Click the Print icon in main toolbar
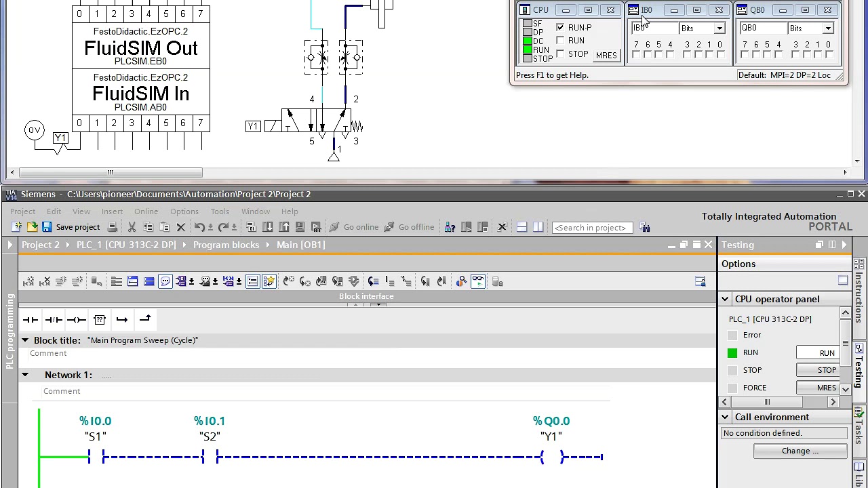Viewport: 868px width, 488px height. point(113,227)
